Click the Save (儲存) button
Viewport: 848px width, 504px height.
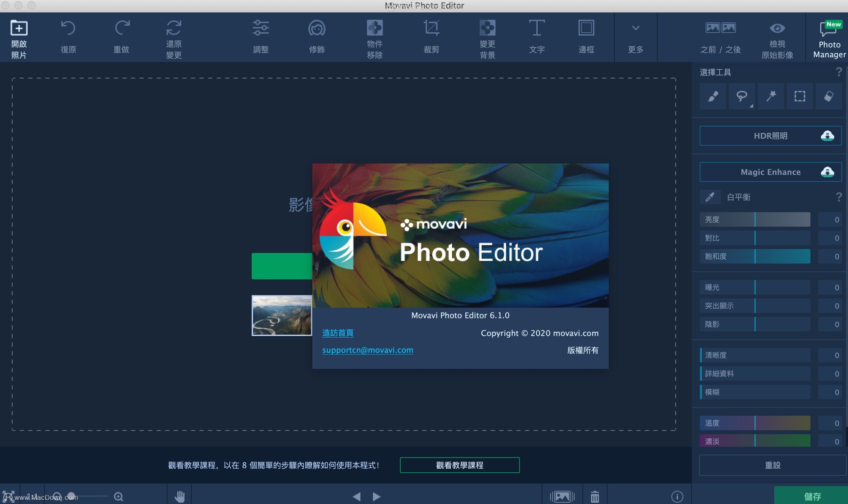[x=812, y=495]
